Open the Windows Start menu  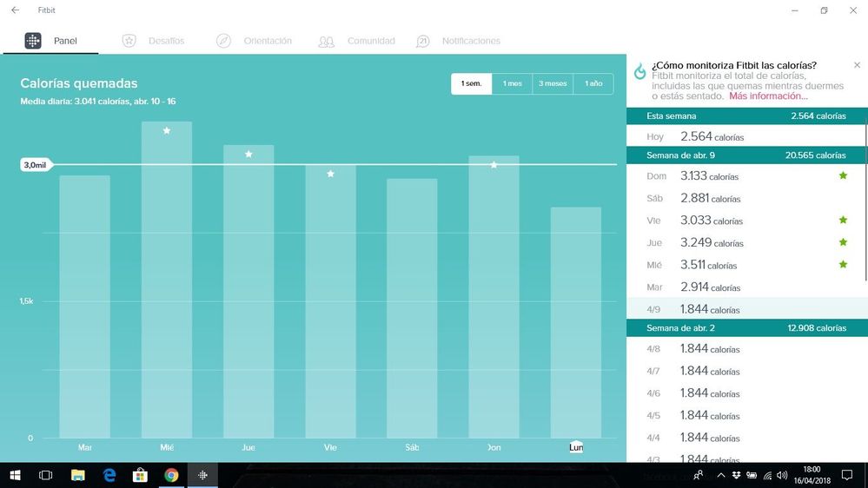coord(15,475)
